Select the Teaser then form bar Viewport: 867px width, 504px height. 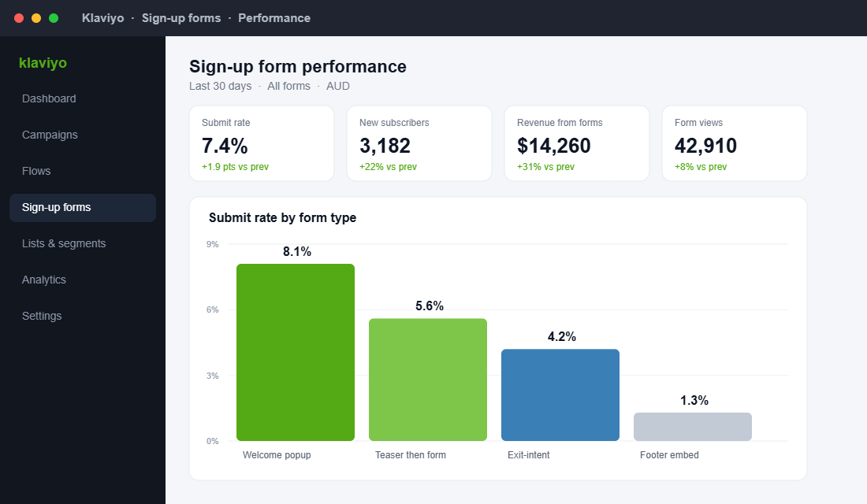click(x=428, y=380)
